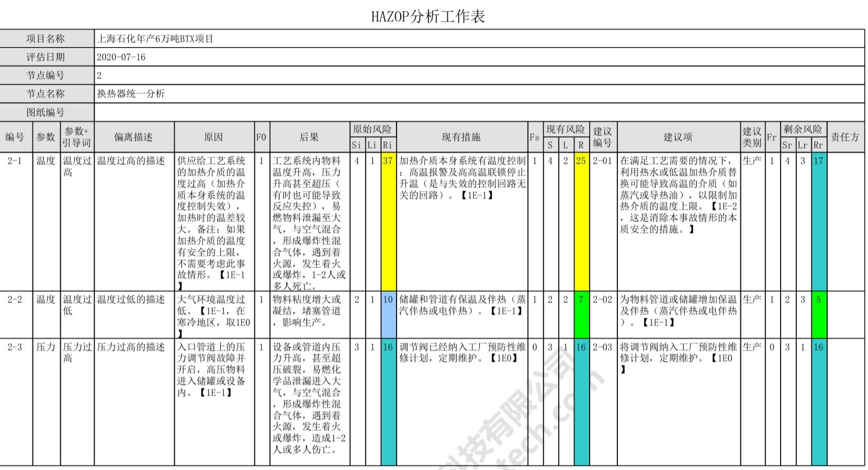The image size is (868, 470).
Task: Click node name 换热器统一分析
Action: tap(131, 94)
